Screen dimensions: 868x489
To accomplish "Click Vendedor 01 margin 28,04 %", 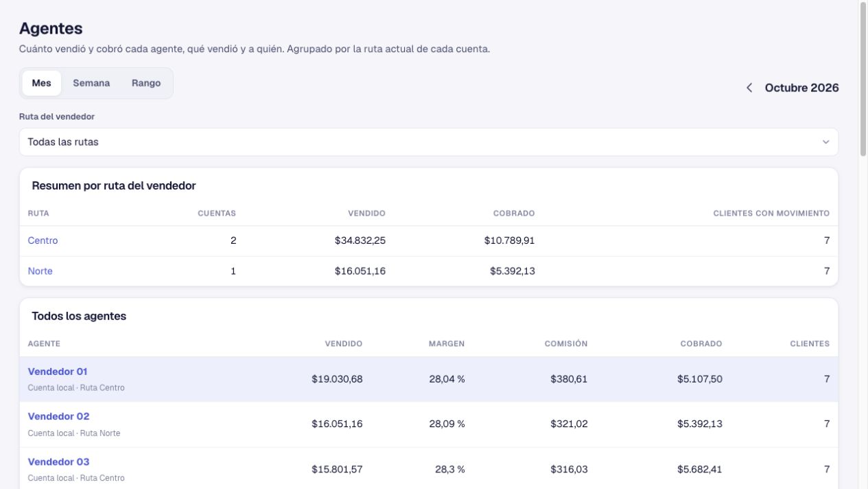I will 447,379.
